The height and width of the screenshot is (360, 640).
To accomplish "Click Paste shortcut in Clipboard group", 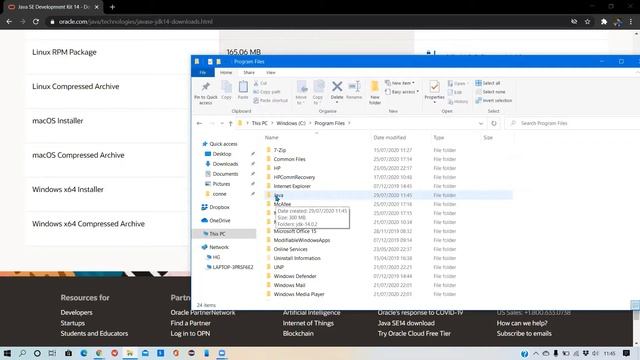I will 270,100.
